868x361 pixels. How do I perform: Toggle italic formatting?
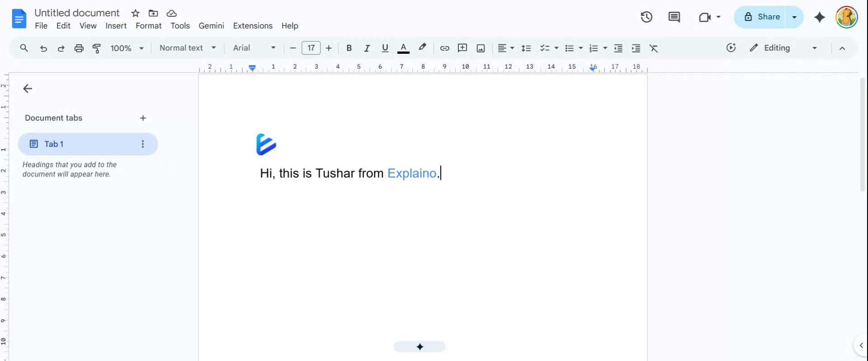click(x=367, y=48)
